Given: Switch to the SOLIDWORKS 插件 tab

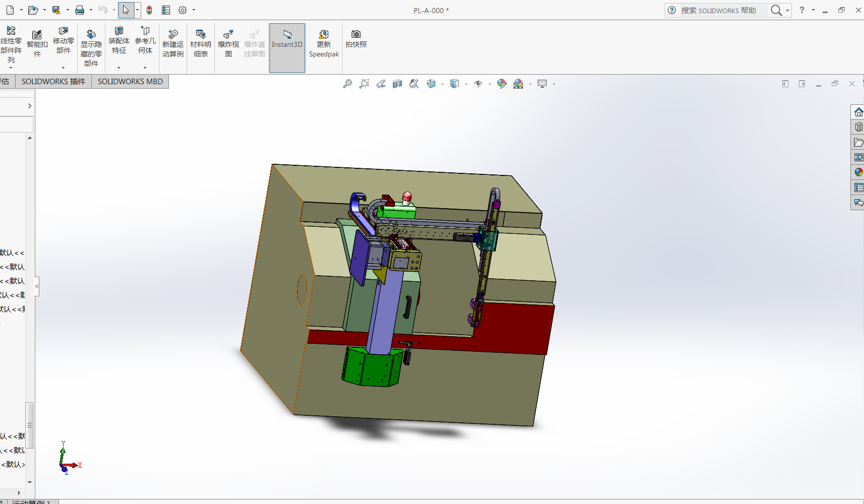Looking at the screenshot, I should pyautogui.click(x=53, y=82).
